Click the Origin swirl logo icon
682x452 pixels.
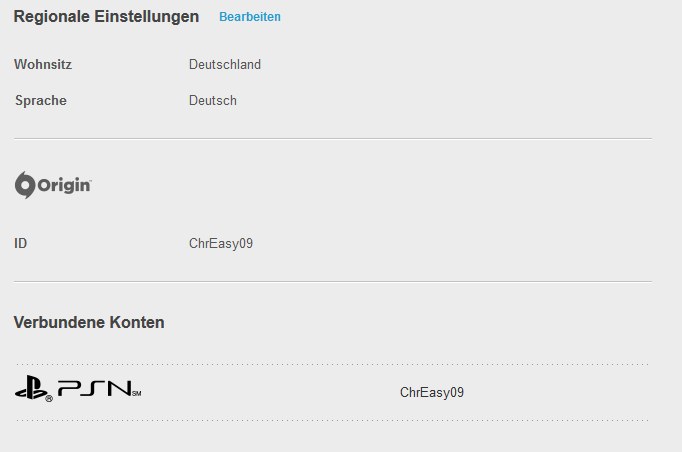pyautogui.click(x=25, y=185)
